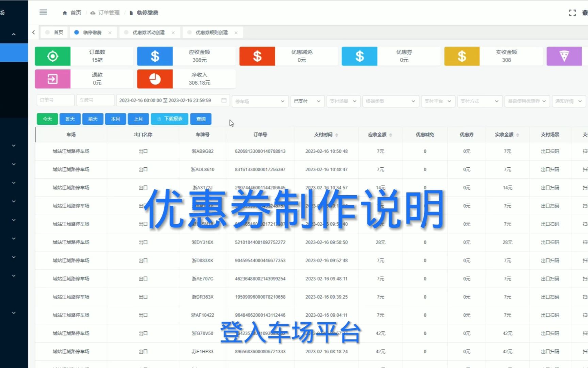Click the home icon in the breadcrumb
The height and width of the screenshot is (368, 588).
[x=65, y=13]
